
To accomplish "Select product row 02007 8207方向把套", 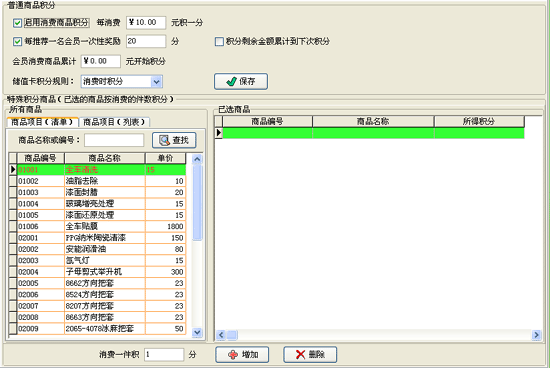I will [x=101, y=306].
